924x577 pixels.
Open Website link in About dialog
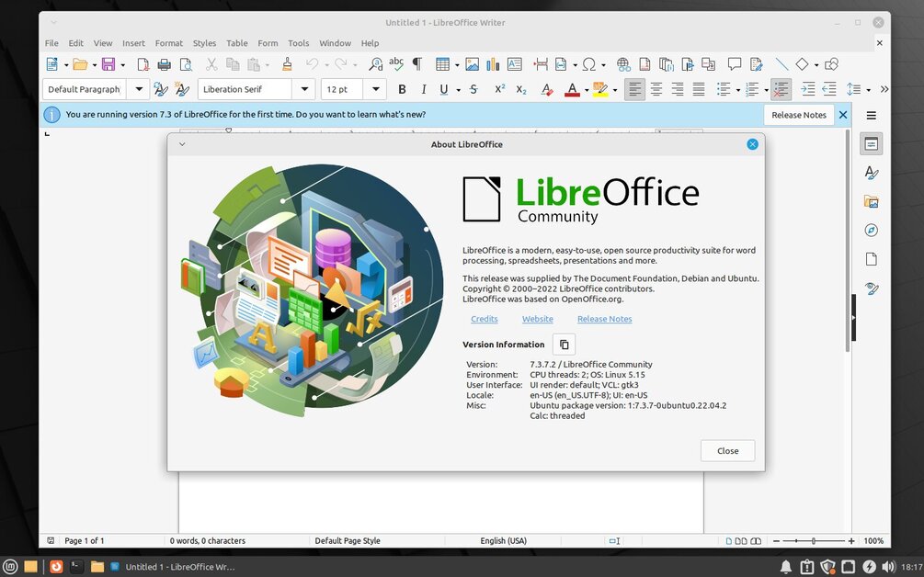(x=538, y=319)
